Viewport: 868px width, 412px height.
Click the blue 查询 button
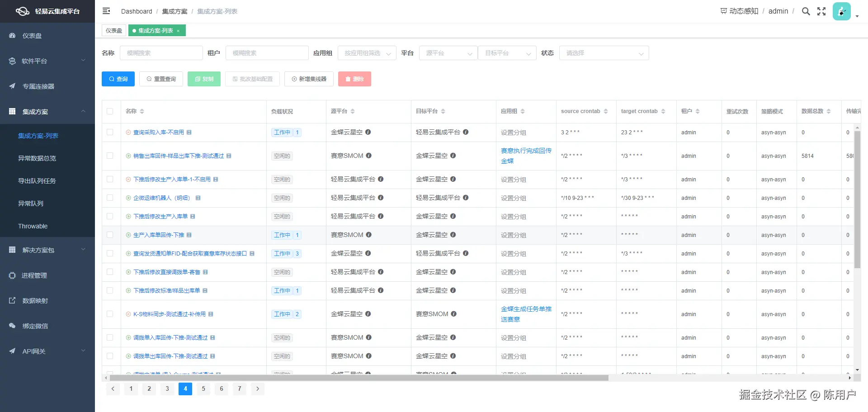tap(118, 79)
